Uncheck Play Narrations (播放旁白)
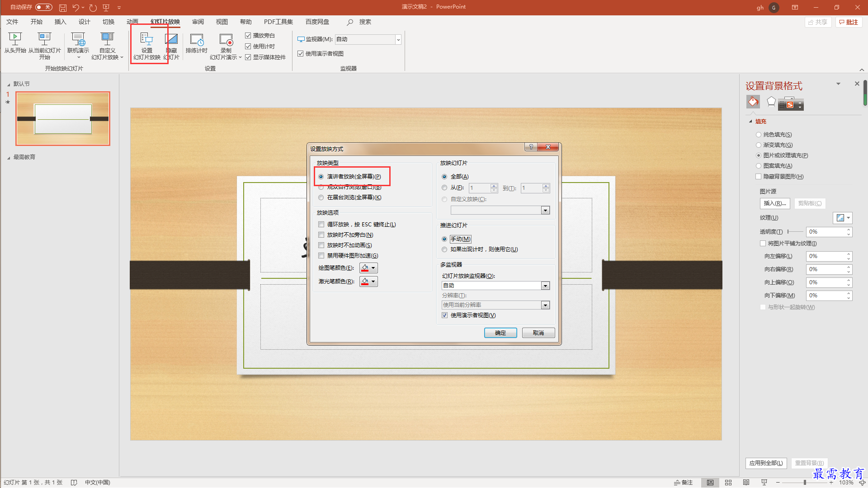Viewport: 868px width, 488px height. pos(248,35)
